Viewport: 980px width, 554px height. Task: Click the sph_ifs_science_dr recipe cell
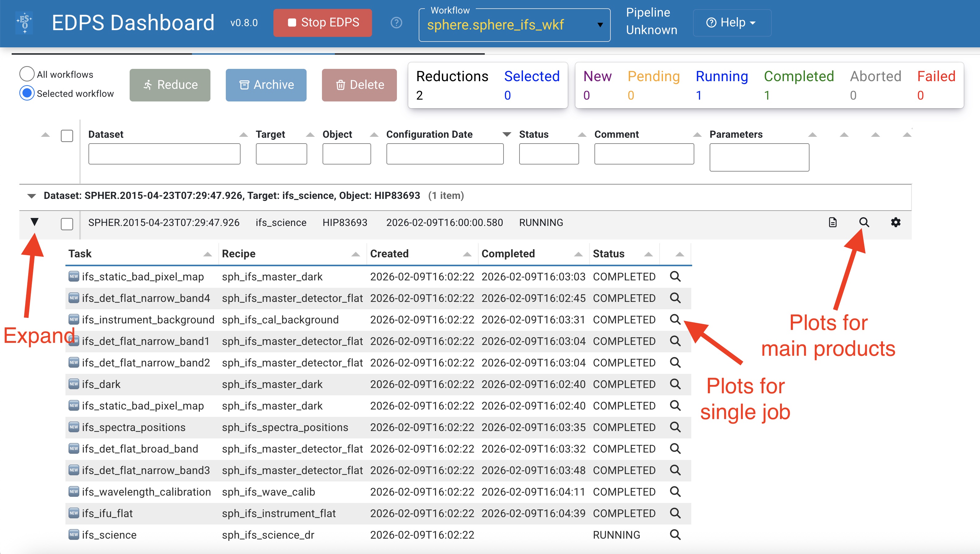click(x=268, y=535)
